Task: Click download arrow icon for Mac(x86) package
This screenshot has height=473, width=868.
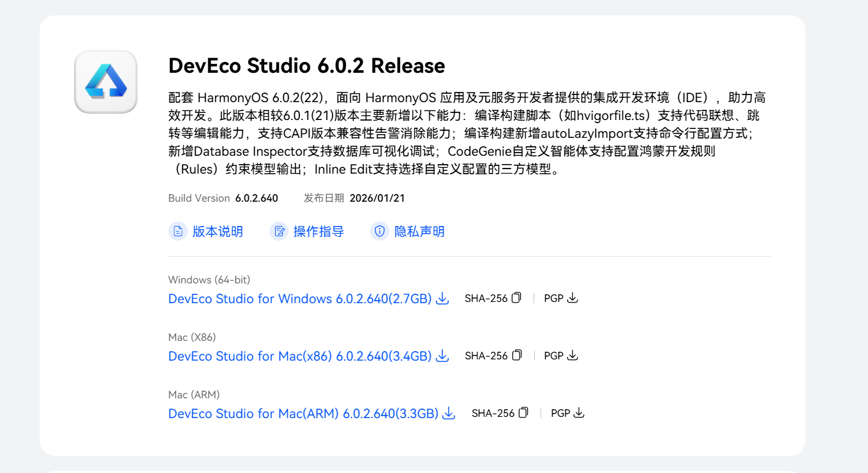Action: pyautogui.click(x=442, y=356)
